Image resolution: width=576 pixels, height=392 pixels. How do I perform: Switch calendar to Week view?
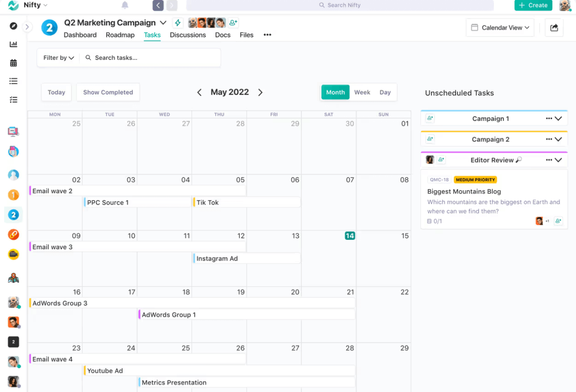[362, 92]
